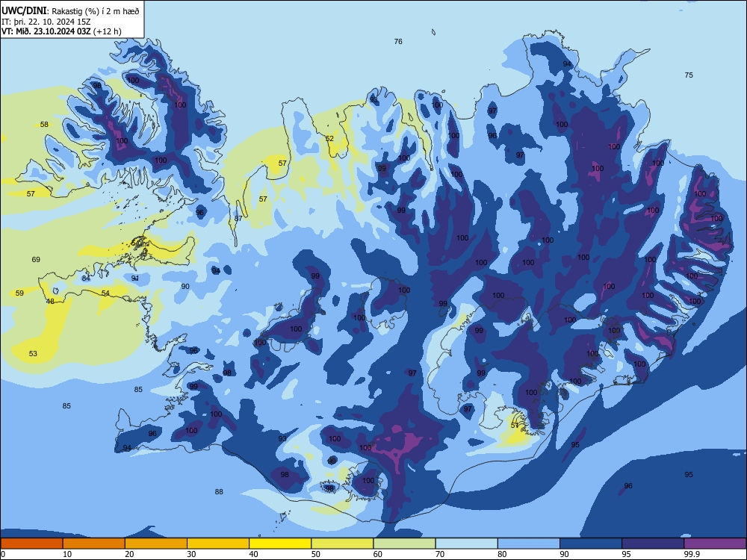
Task: Pick the bright yellow 40–50 legend swatch
Action: (280, 544)
